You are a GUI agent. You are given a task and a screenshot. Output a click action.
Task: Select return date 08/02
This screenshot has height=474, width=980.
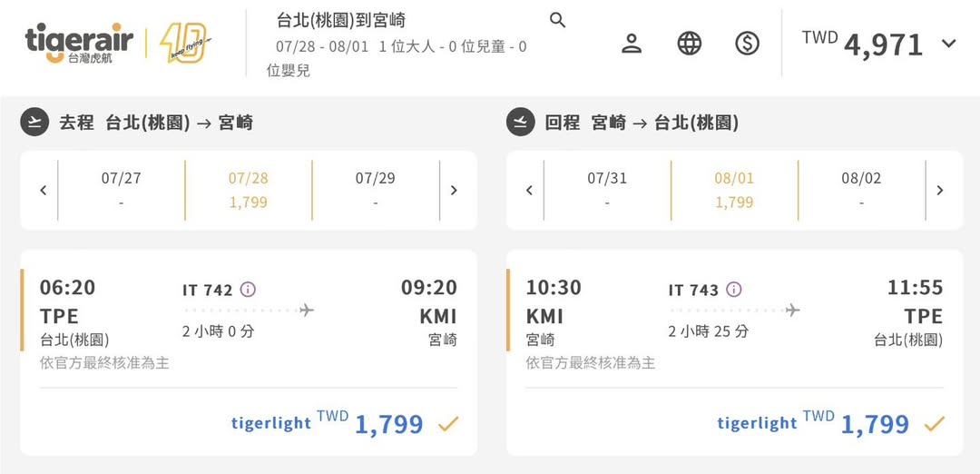point(861,190)
